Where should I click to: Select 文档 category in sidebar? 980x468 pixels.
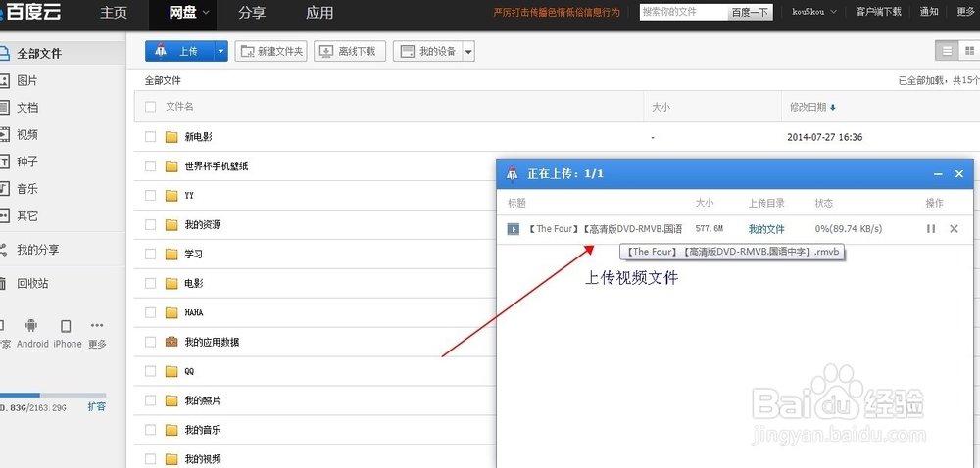(26, 108)
